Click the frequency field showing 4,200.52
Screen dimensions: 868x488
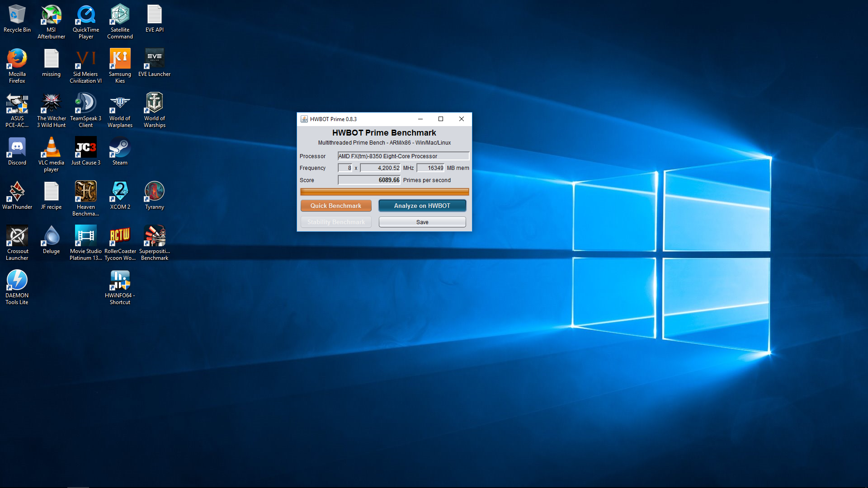(x=380, y=168)
